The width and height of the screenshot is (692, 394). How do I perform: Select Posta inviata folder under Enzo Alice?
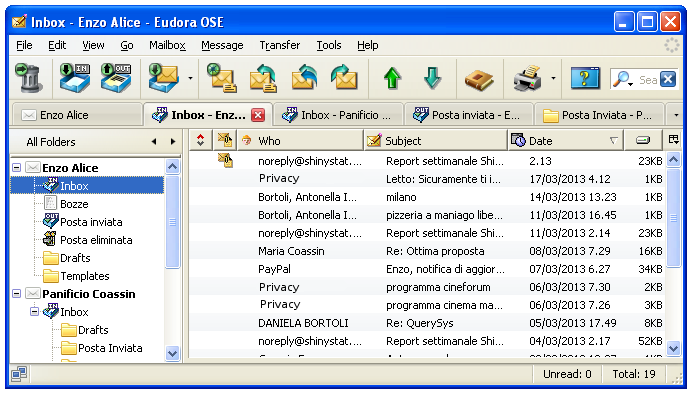pyautogui.click(x=83, y=222)
